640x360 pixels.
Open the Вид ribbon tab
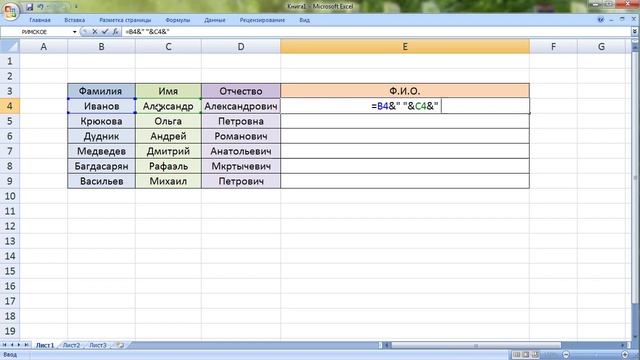coord(304,20)
